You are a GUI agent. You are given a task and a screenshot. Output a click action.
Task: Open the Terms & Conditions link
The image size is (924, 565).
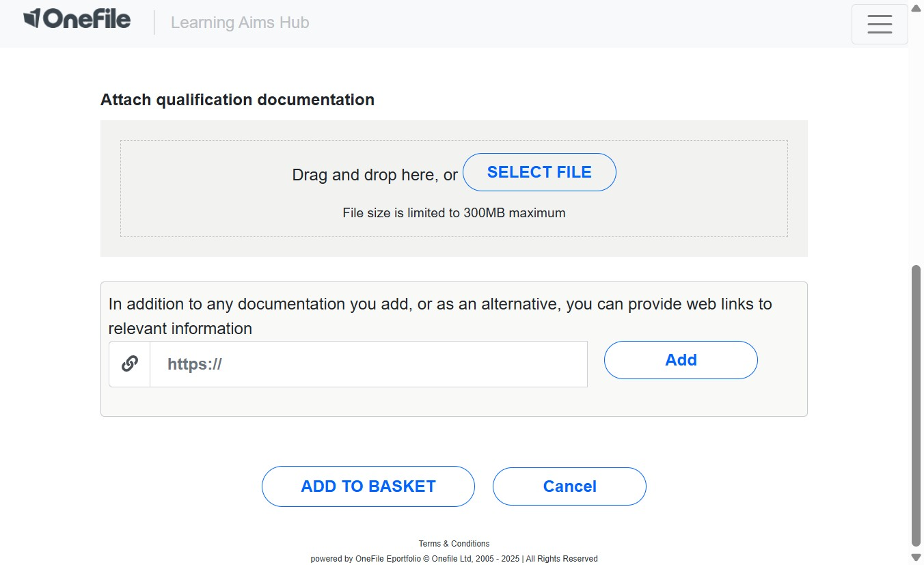tap(454, 544)
